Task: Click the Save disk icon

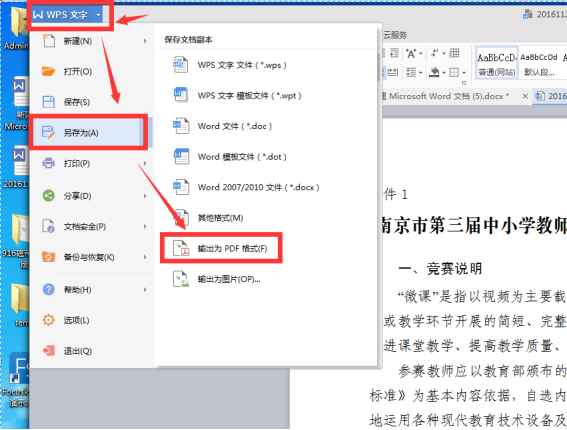Action: click(48, 102)
